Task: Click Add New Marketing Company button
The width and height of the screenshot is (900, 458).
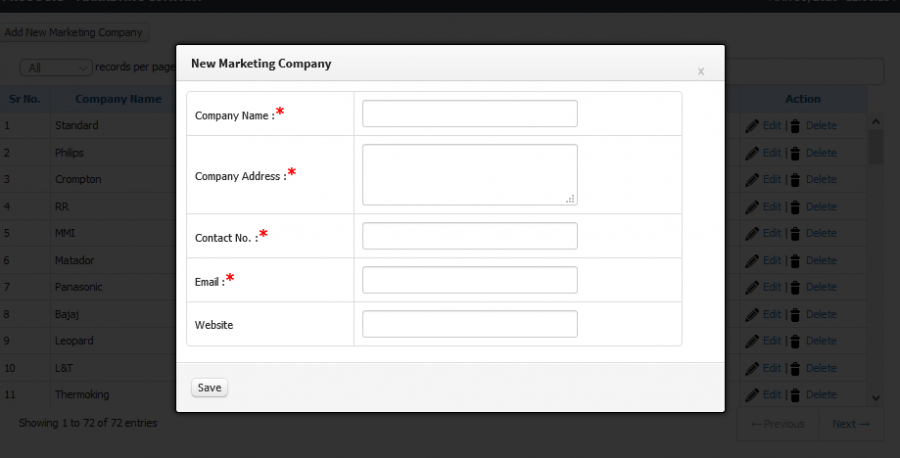Action: tap(74, 33)
